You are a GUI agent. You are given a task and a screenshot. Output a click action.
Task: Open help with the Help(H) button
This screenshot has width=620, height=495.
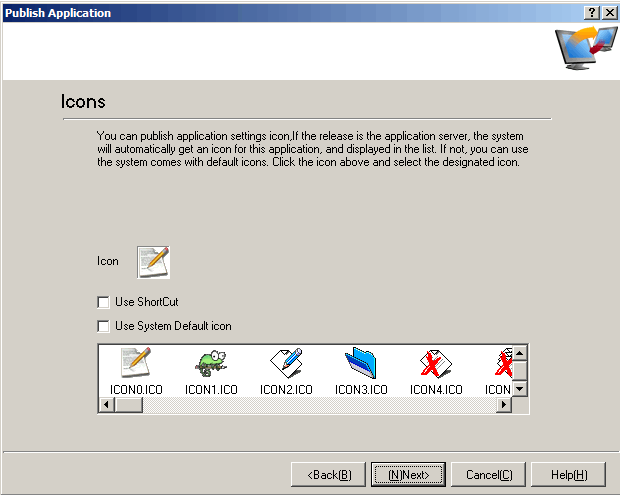568,474
